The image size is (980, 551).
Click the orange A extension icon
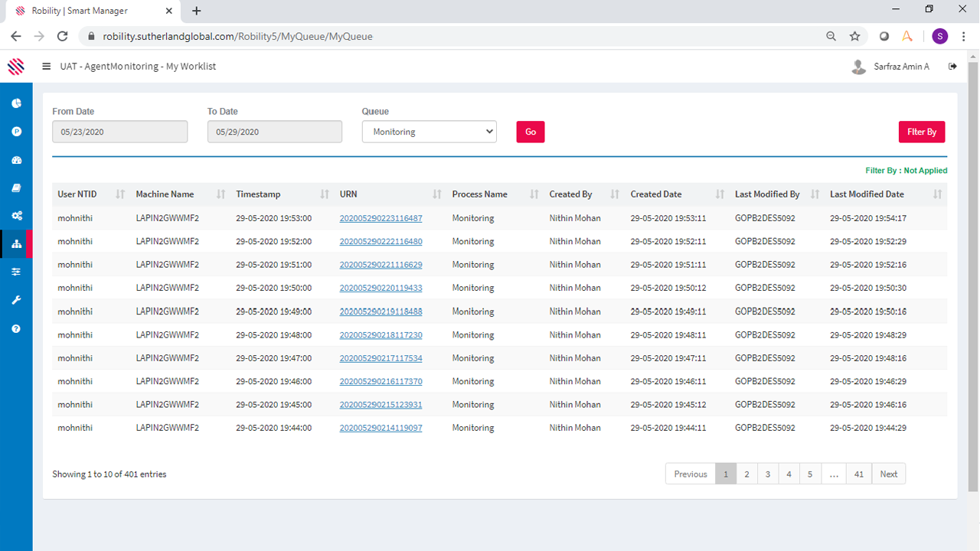(907, 36)
